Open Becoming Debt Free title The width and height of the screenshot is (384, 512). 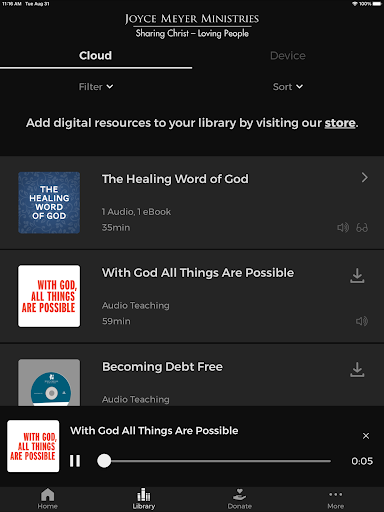(162, 367)
